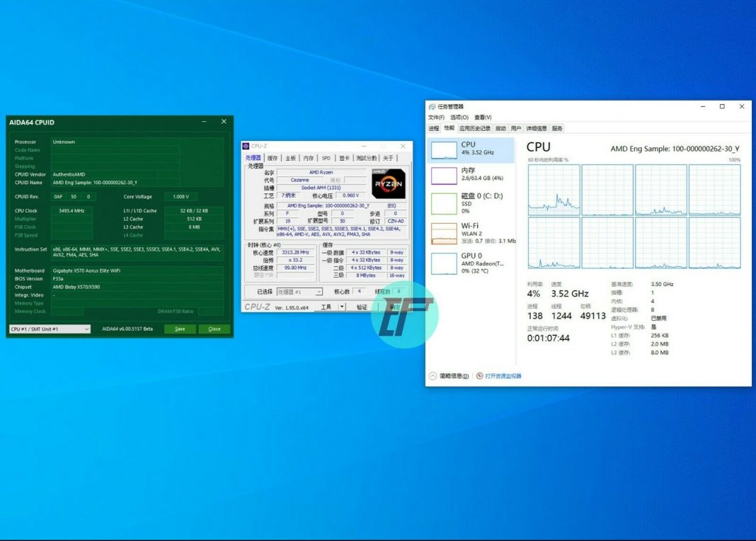Open the 关于 tab in CPU-Z

(388, 158)
